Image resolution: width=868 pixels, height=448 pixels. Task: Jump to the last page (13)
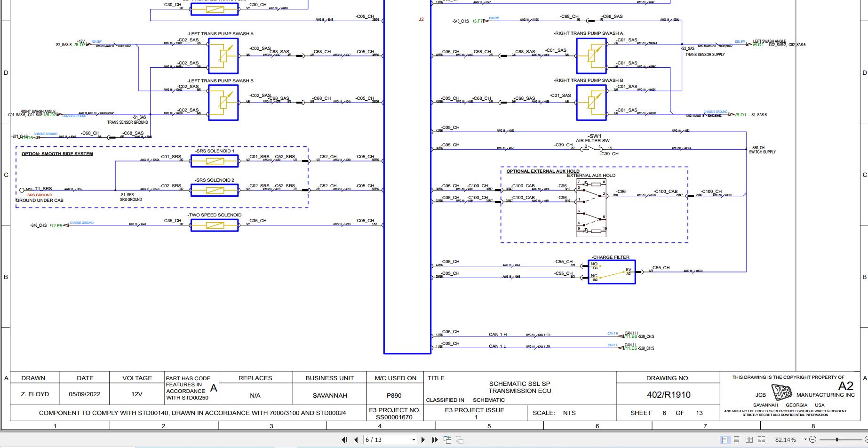(435, 440)
